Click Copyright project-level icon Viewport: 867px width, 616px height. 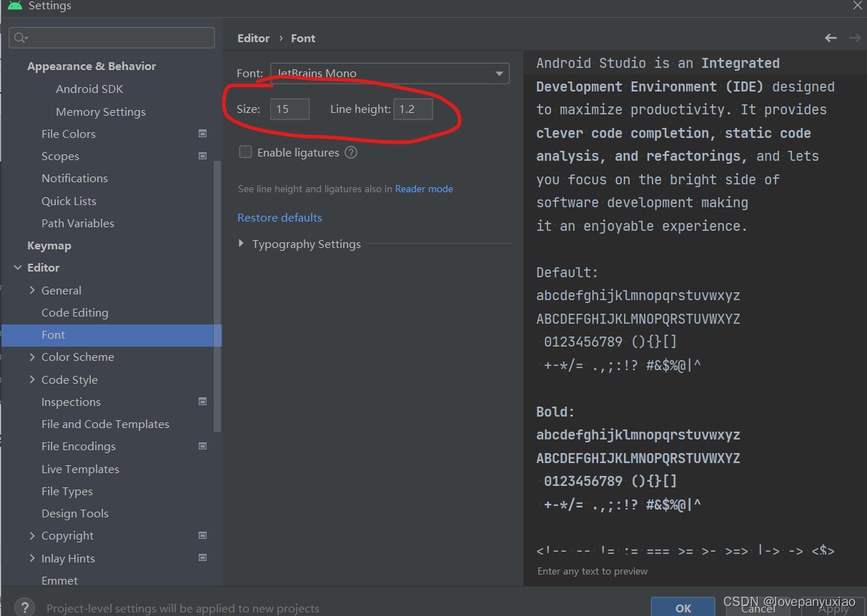click(202, 535)
